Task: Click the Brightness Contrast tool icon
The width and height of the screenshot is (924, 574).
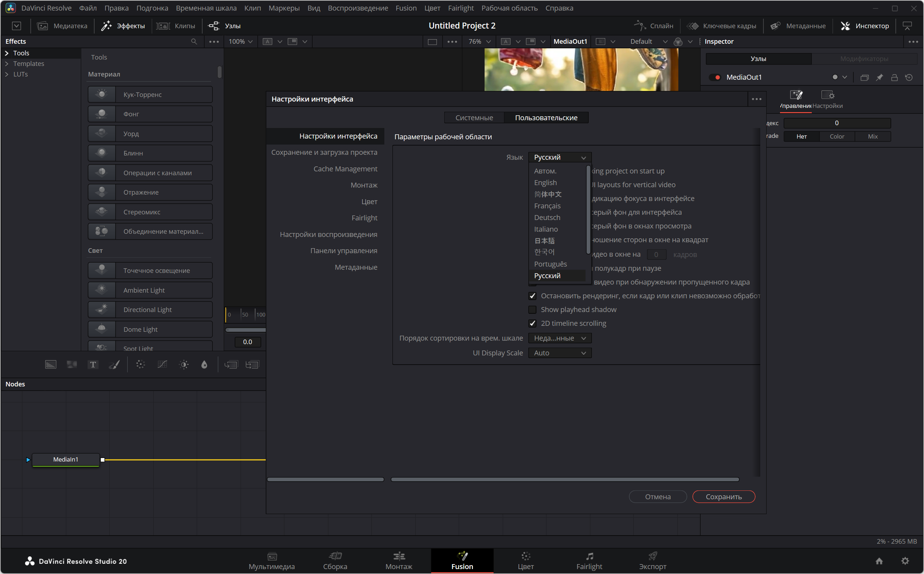Action: tap(184, 365)
